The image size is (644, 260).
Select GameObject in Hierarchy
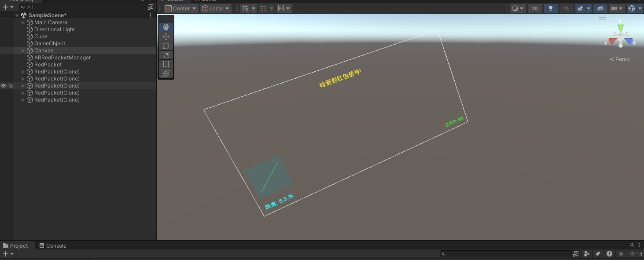pos(50,44)
